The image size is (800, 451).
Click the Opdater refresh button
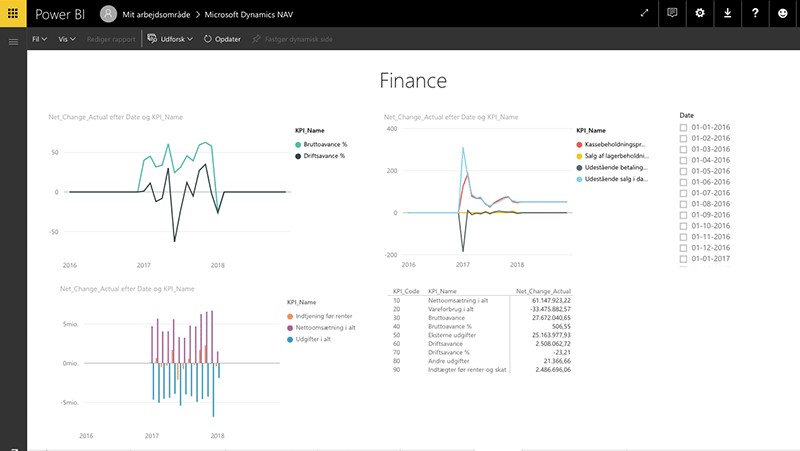pos(221,39)
